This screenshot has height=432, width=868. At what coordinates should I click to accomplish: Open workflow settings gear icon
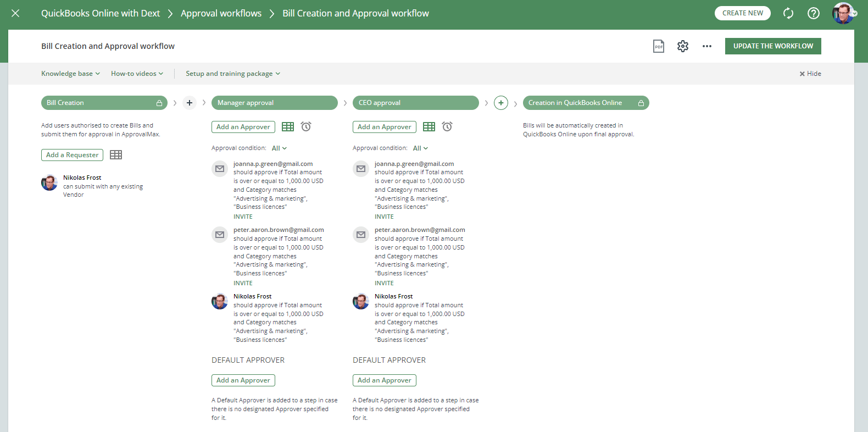point(683,46)
